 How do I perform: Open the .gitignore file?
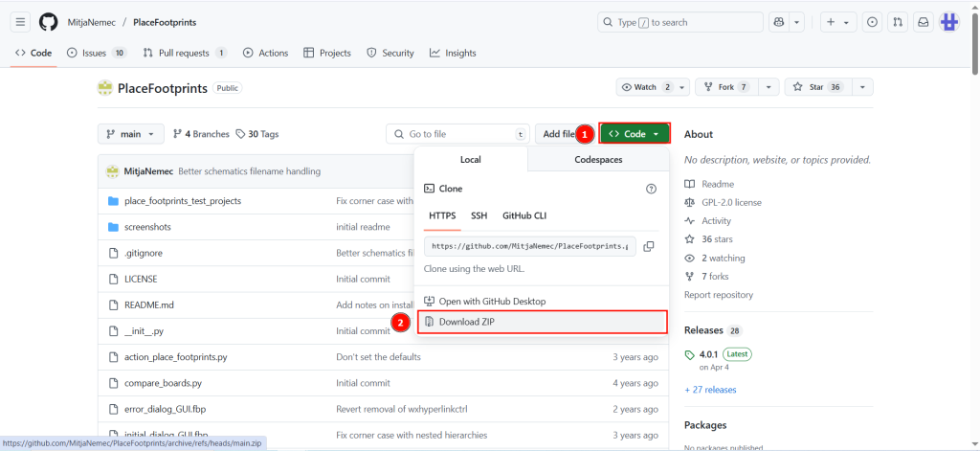click(144, 253)
